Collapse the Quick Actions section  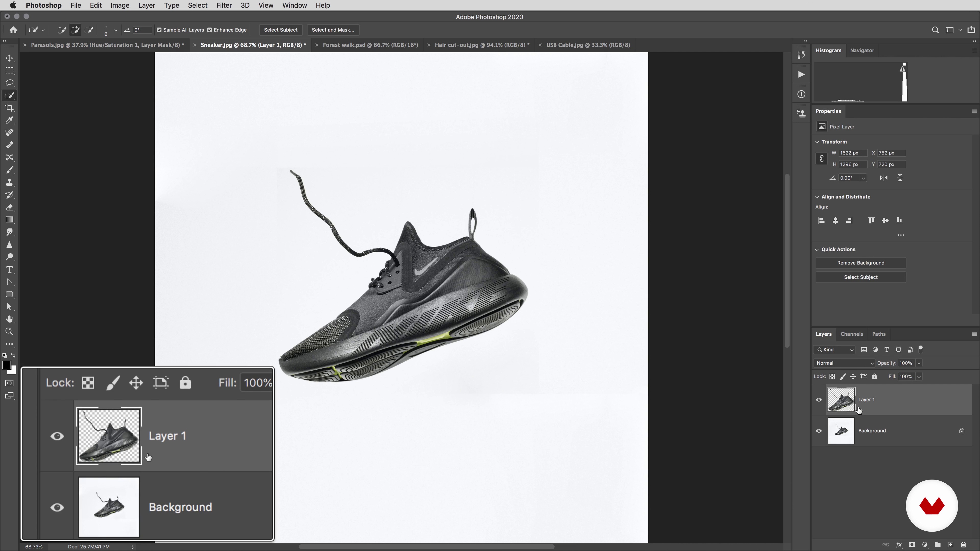coord(817,249)
